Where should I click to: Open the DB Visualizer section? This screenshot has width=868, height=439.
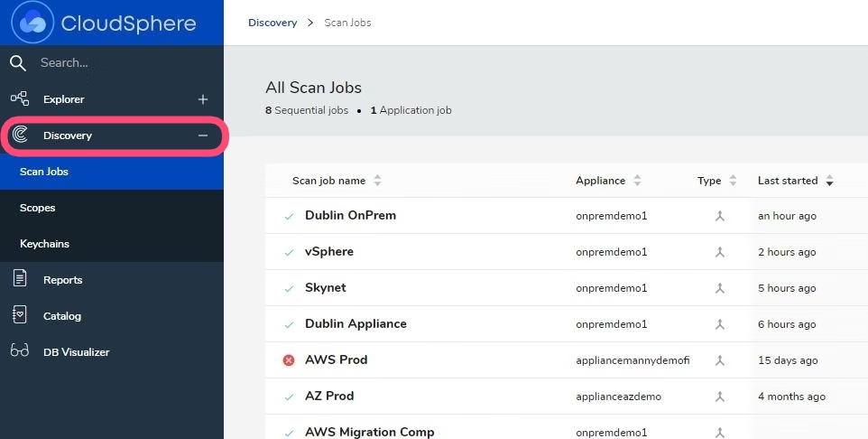112,352
